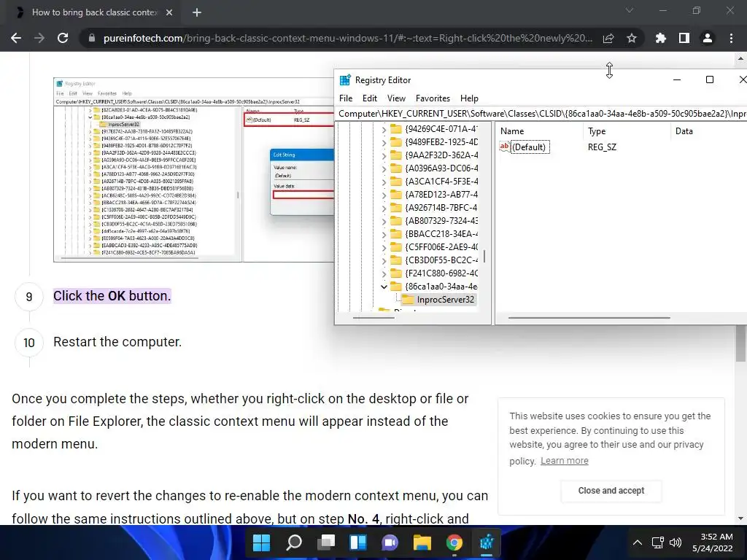Click webpage scroll down arrow
747x560 pixels.
click(x=740, y=518)
